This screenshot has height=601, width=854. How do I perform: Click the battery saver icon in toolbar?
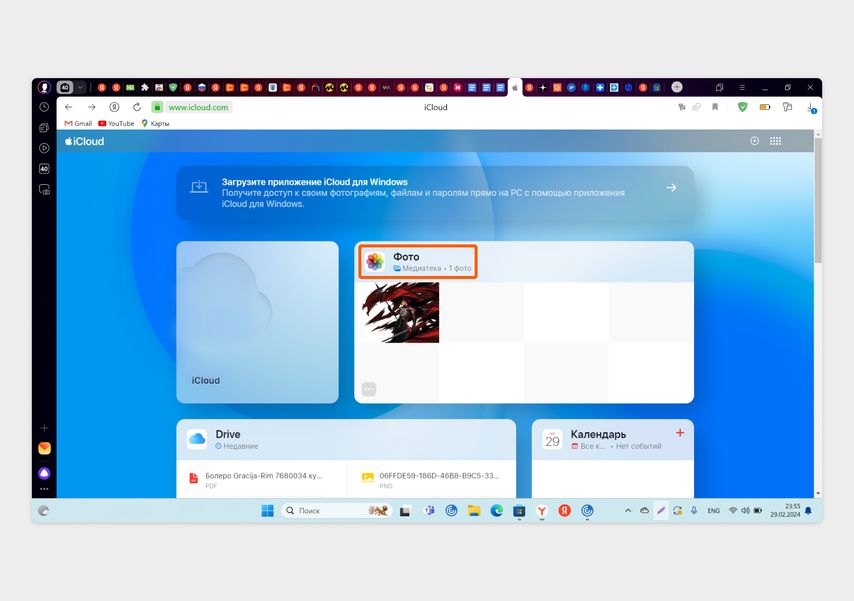tap(765, 107)
